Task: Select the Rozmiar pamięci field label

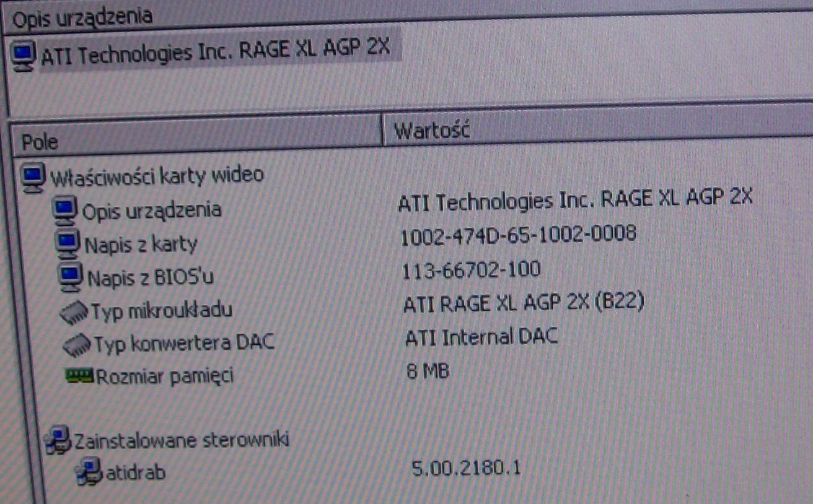Action: click(x=165, y=376)
